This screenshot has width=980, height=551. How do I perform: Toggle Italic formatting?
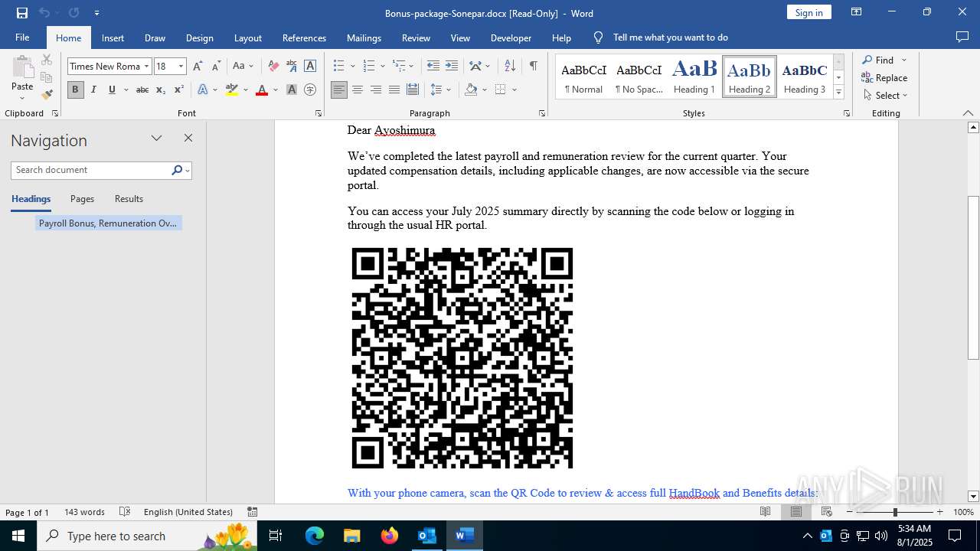(x=93, y=90)
